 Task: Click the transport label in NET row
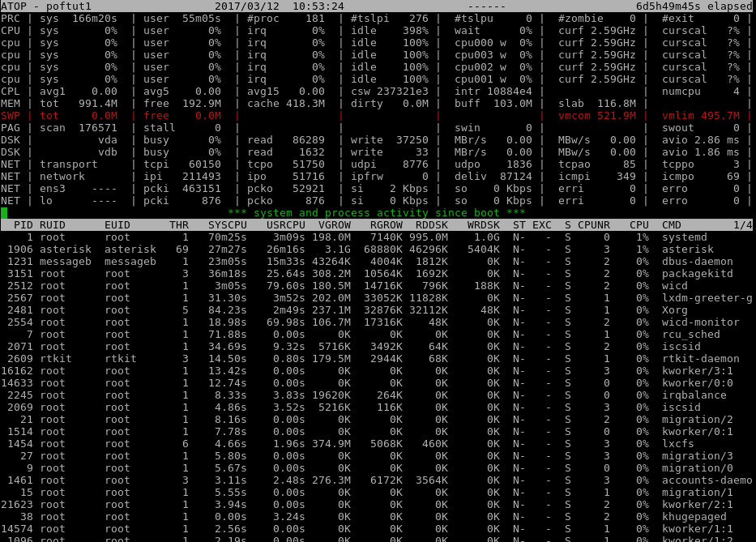[x=69, y=164]
